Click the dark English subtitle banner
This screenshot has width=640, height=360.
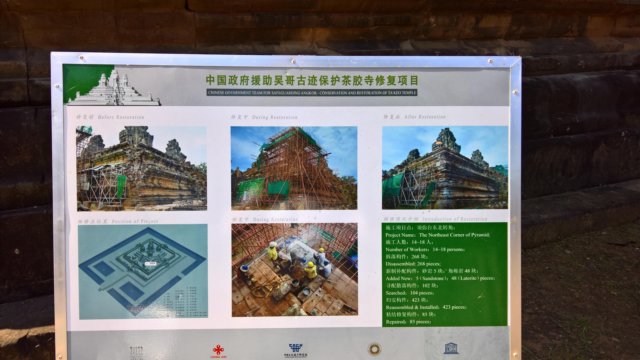[x=312, y=93]
